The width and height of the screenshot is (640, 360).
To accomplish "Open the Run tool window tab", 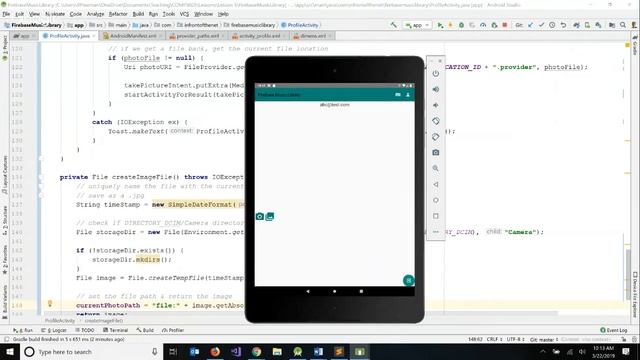I will [x=23, y=330].
